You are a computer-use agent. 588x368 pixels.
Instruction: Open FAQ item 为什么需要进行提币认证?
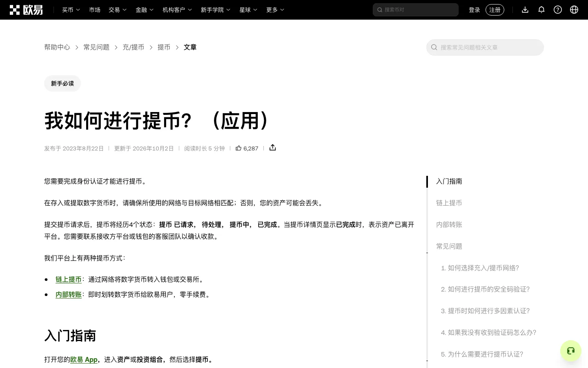(x=482, y=355)
